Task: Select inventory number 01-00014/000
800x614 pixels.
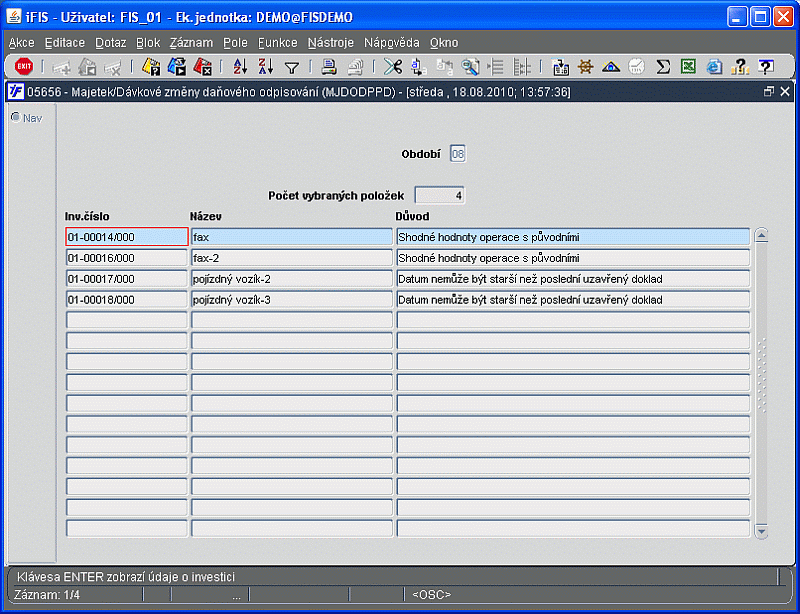Action: pos(127,237)
